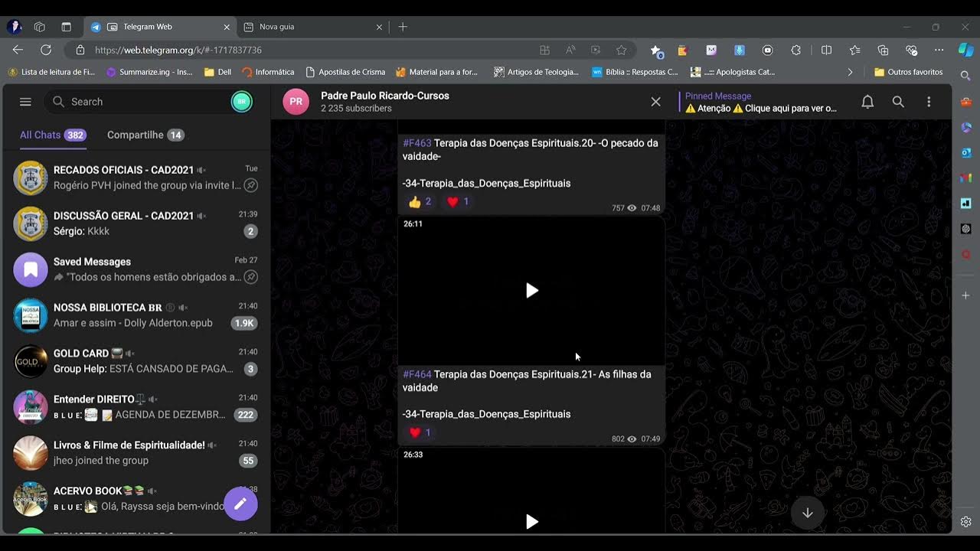
Task: Click the compose new message pencil button
Action: click(x=240, y=504)
